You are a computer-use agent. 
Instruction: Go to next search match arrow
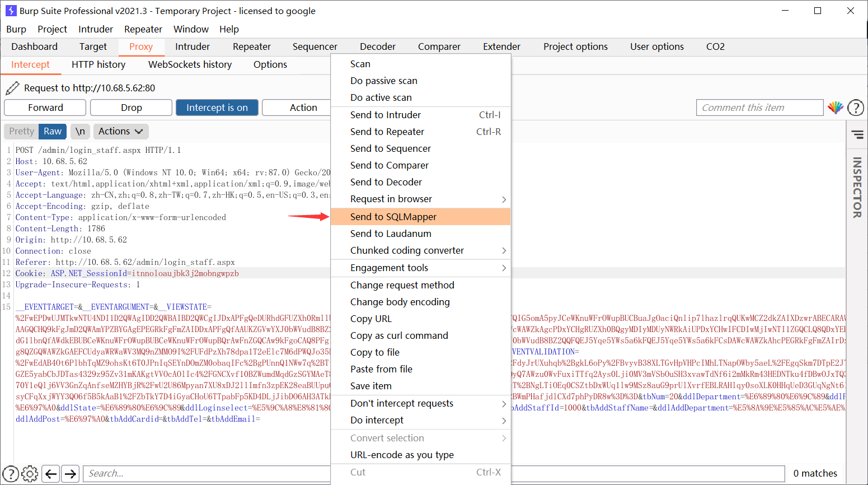pyautogui.click(x=70, y=474)
